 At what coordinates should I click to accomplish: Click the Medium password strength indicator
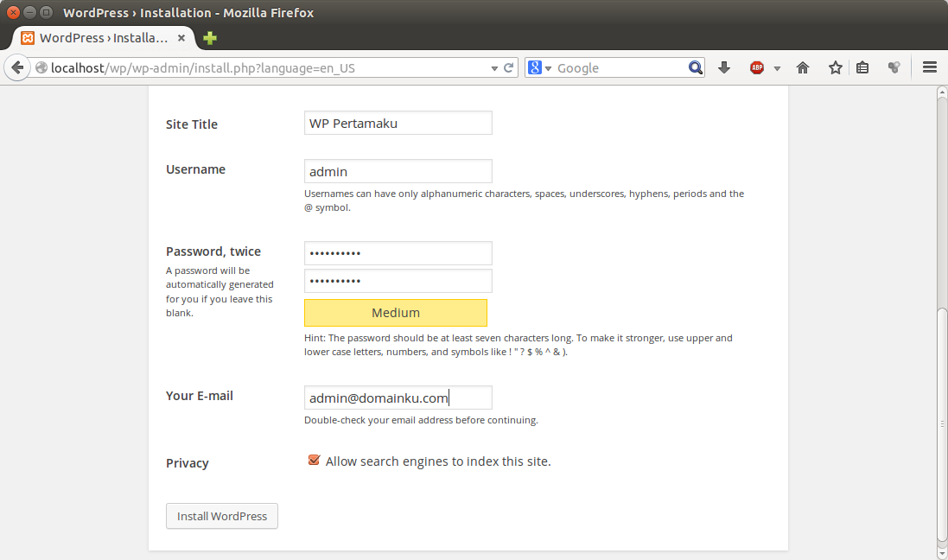point(396,313)
